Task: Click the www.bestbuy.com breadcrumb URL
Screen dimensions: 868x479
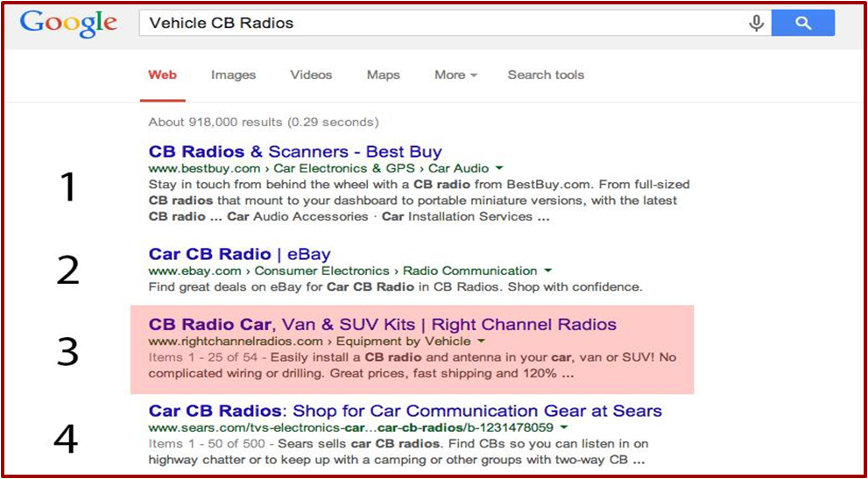Action: (204, 168)
